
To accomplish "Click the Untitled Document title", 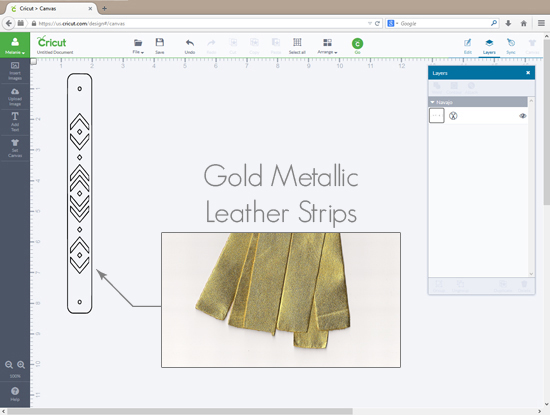I will pyautogui.click(x=55, y=52).
